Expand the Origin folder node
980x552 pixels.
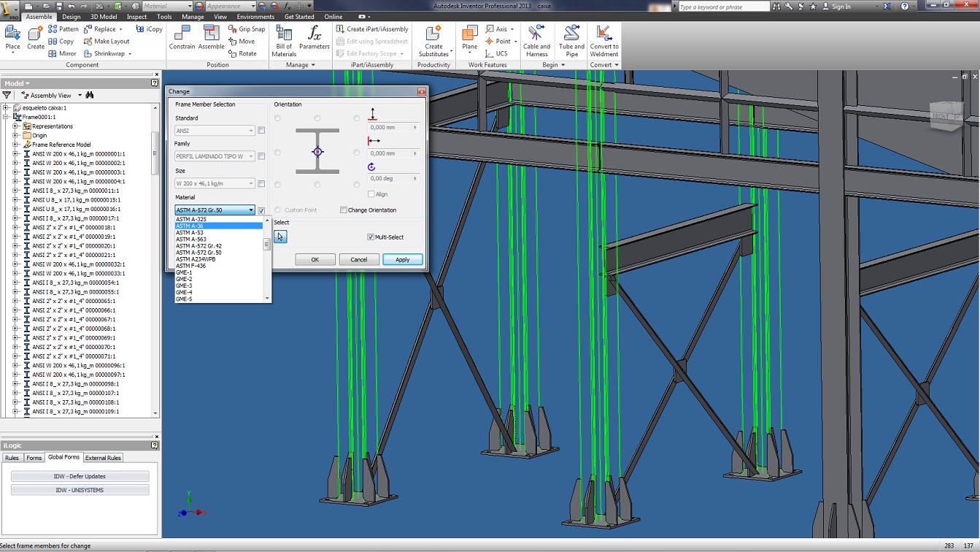click(15, 135)
